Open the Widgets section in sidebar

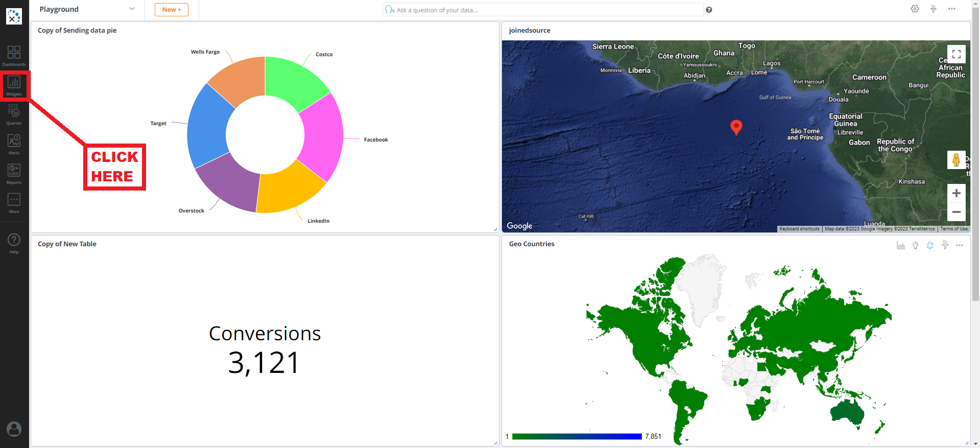pyautogui.click(x=14, y=85)
